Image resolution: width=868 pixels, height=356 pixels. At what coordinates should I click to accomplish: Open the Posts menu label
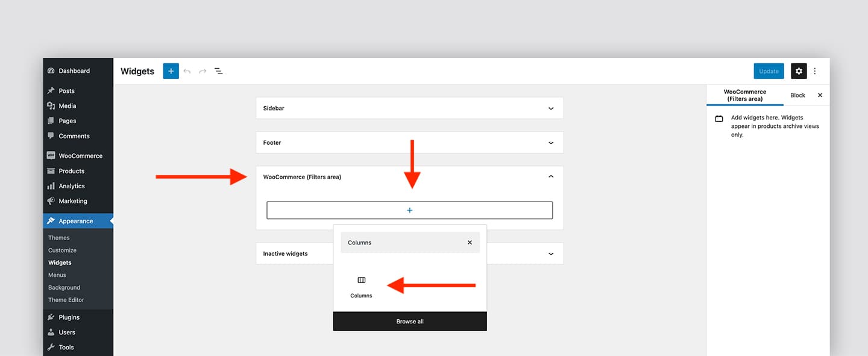(x=67, y=91)
